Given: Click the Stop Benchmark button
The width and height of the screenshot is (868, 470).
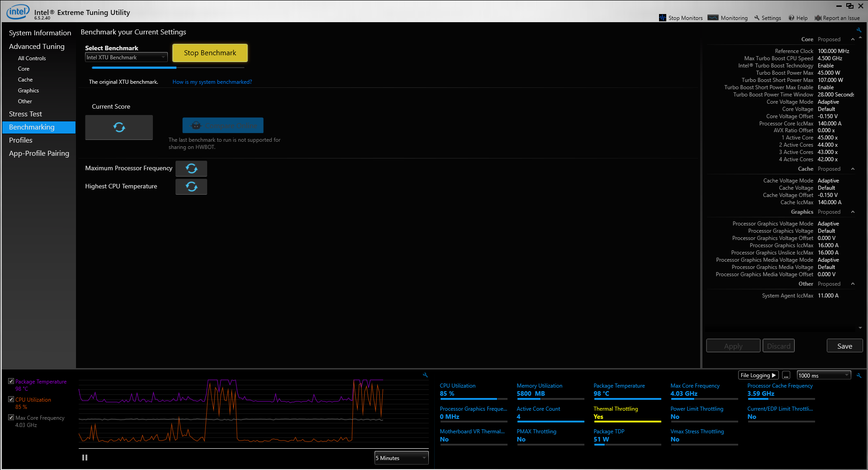Looking at the screenshot, I should (x=210, y=53).
